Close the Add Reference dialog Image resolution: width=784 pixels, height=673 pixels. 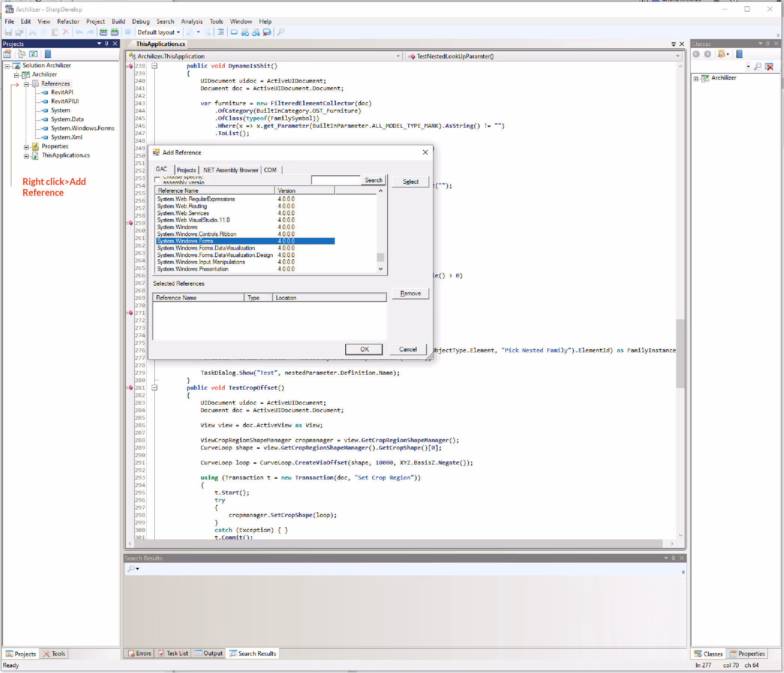pyautogui.click(x=425, y=152)
